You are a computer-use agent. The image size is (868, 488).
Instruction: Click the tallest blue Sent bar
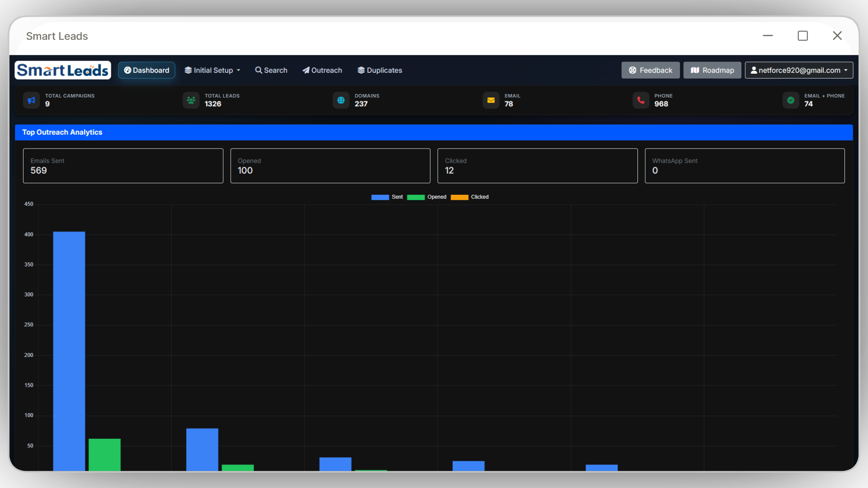coord(69,351)
